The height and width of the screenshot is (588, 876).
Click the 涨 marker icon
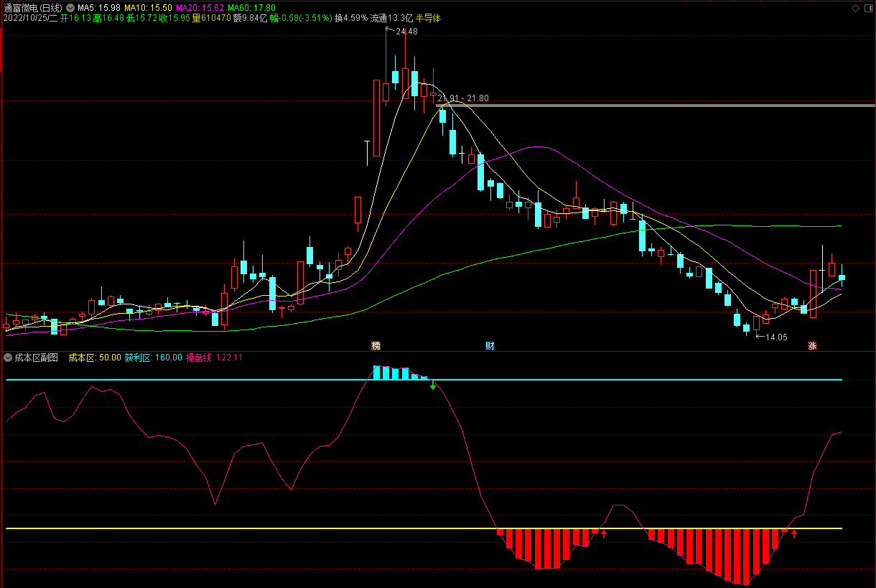pyautogui.click(x=812, y=346)
